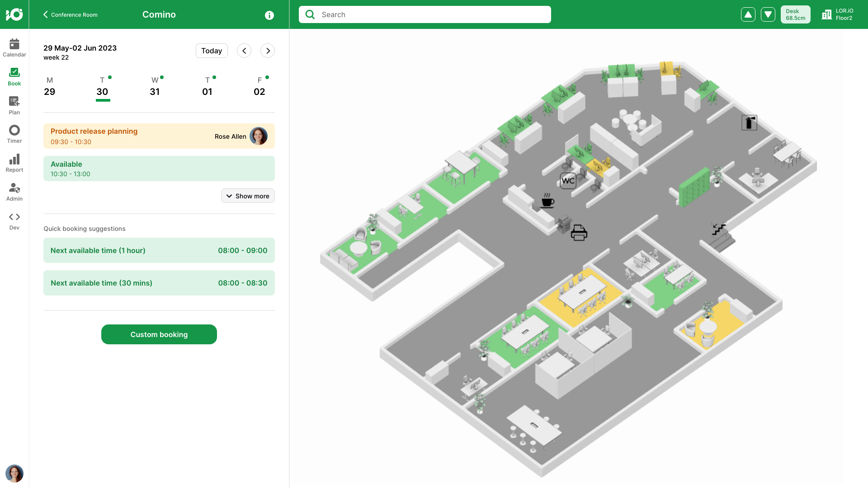
Task: Open the Calendar sidebar icon
Action: (14, 48)
